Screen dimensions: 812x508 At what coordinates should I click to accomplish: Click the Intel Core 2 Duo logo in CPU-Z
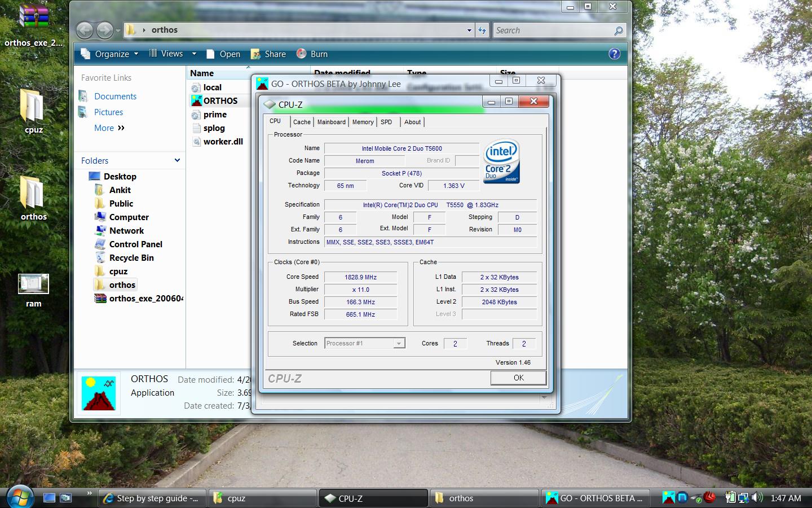tap(501, 161)
